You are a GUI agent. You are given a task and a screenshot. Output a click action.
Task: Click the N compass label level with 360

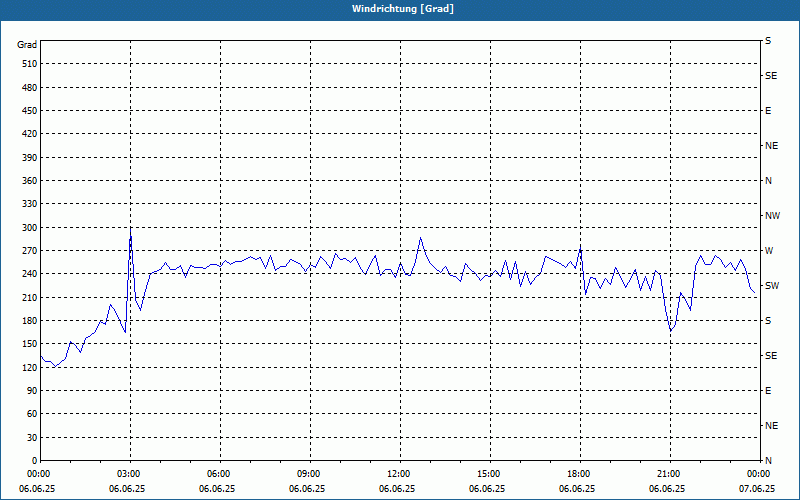pyautogui.click(x=768, y=181)
